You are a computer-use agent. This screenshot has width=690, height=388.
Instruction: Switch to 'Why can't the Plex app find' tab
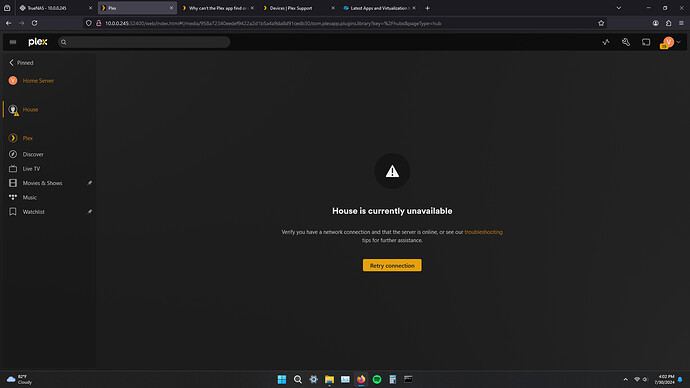(x=217, y=8)
